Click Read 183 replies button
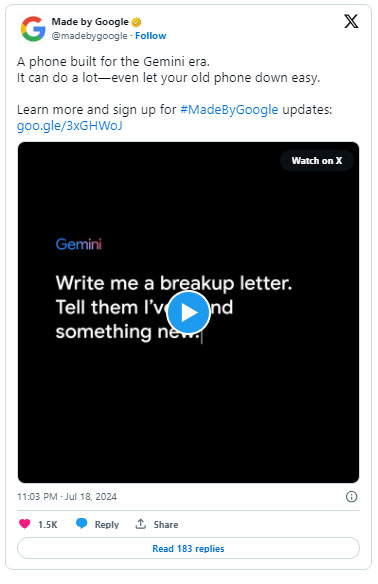 point(188,548)
